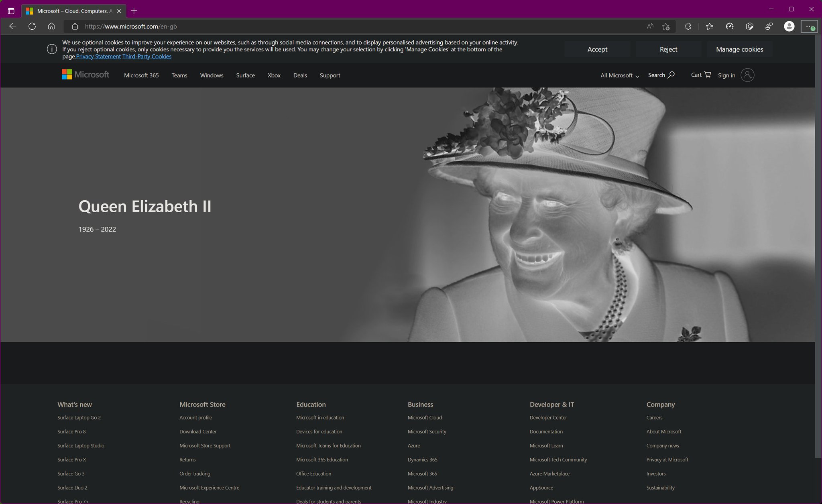Screen dimensions: 822x504
Task: Sign in to Microsoft account
Action: [x=726, y=75]
